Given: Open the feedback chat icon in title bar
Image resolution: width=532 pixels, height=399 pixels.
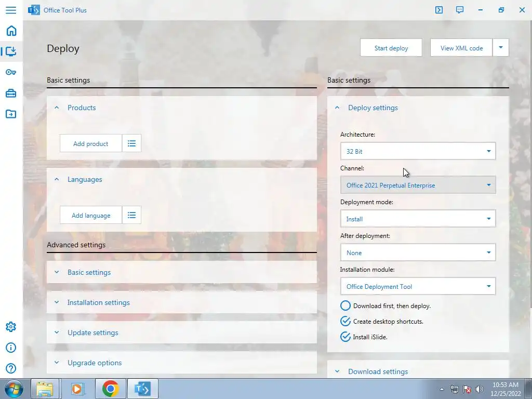Looking at the screenshot, I should (460, 10).
